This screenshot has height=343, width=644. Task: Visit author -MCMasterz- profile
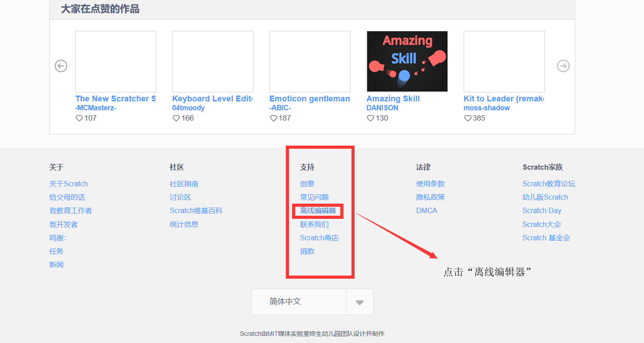(96, 108)
